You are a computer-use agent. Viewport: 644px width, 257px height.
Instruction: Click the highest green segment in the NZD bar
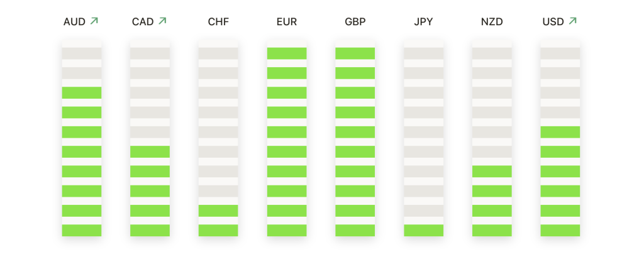[492, 171]
